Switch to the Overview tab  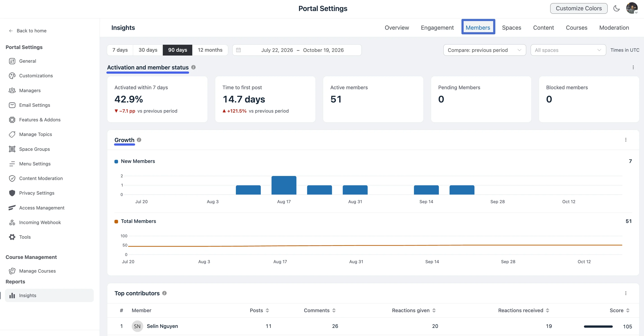[396, 27]
